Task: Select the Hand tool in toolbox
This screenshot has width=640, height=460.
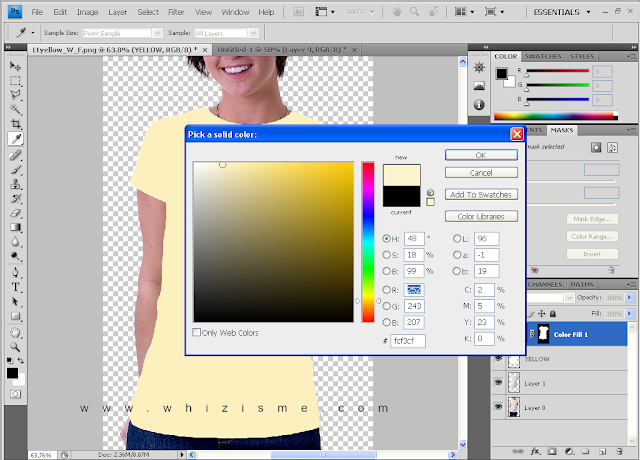Action: pos(15,333)
